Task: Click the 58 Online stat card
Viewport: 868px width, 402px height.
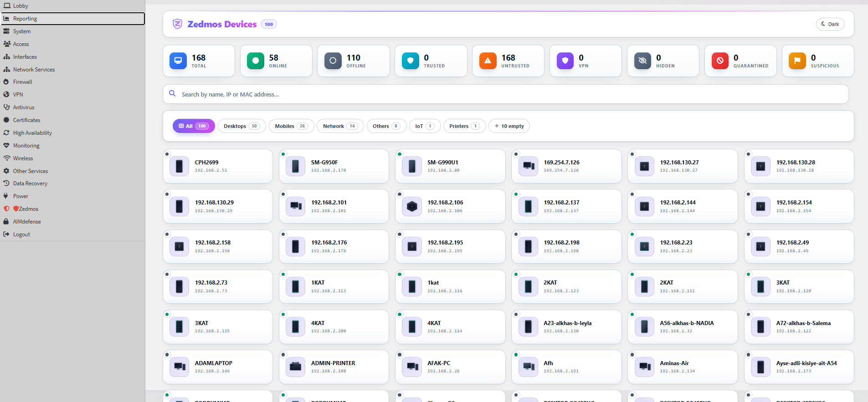Action: coord(276,61)
